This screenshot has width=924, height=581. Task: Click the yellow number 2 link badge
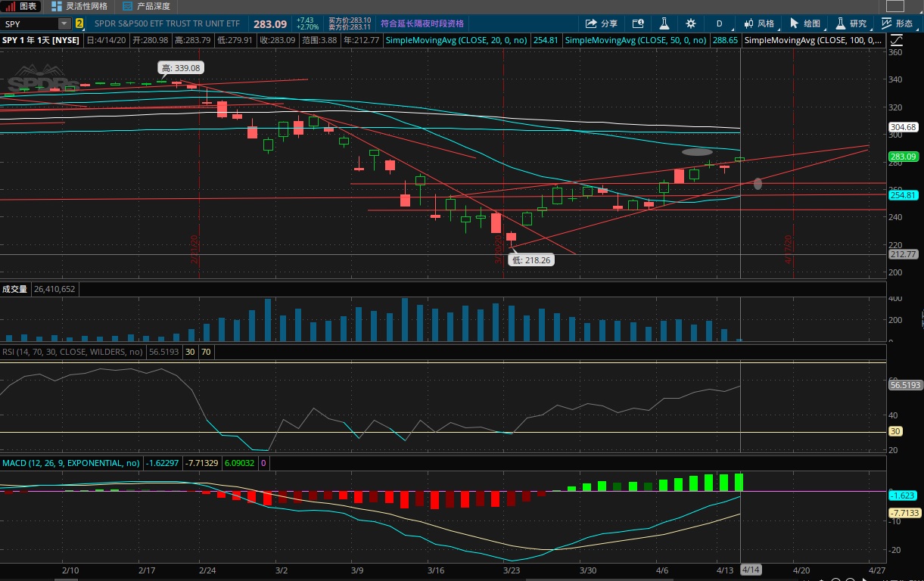(x=79, y=23)
